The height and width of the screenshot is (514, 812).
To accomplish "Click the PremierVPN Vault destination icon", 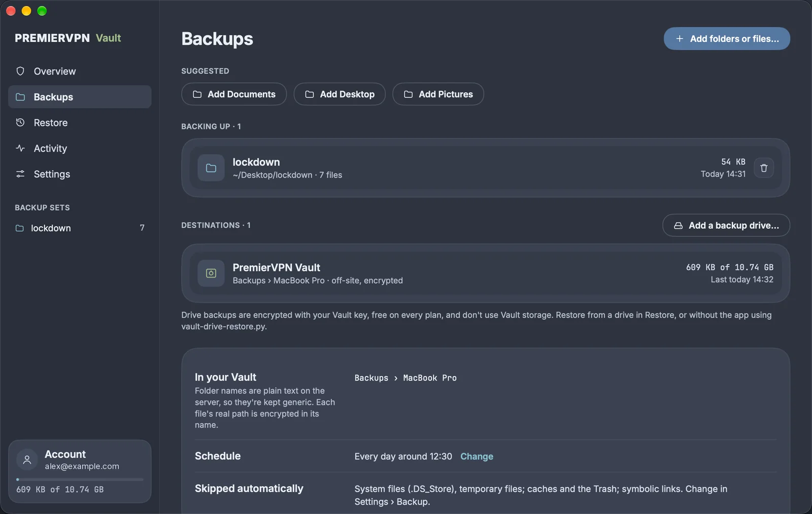I will pyautogui.click(x=211, y=273).
